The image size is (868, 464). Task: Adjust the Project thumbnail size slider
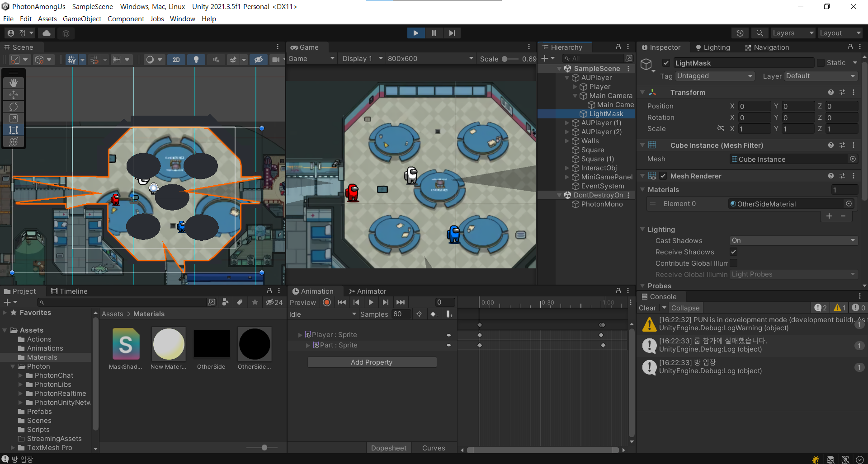264,447
